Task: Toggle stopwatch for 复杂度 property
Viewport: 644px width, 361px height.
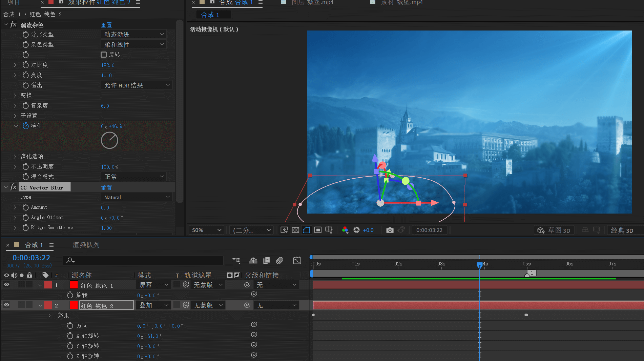Action: click(26, 105)
